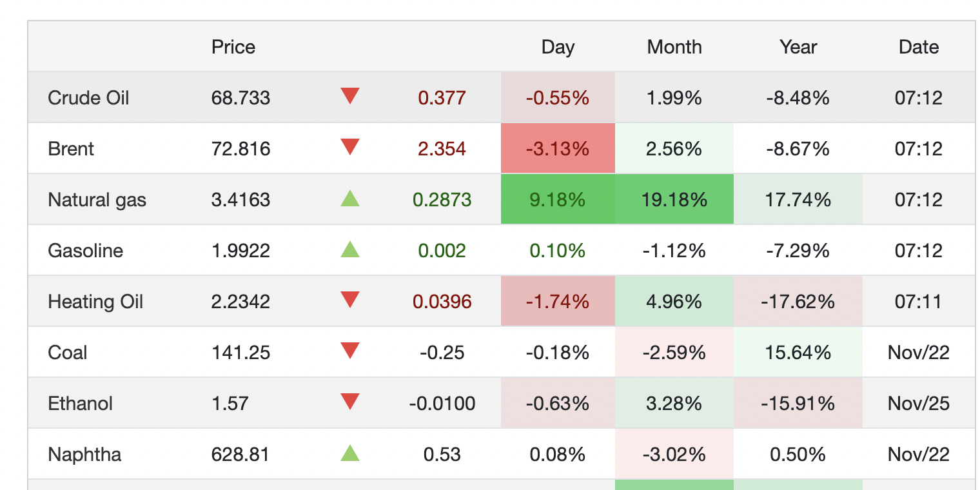This screenshot has width=980, height=490.
Task: Click the Brent day change -3.13%
Action: point(558,149)
